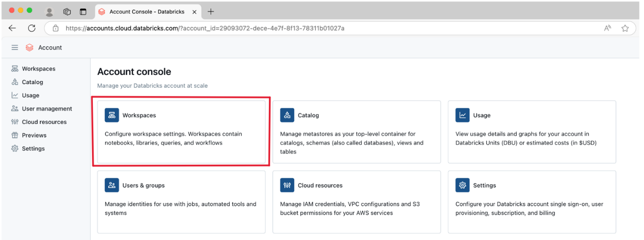The width and height of the screenshot is (644, 240).
Task: Open the browser profile avatar icon
Action: [x=50, y=12]
